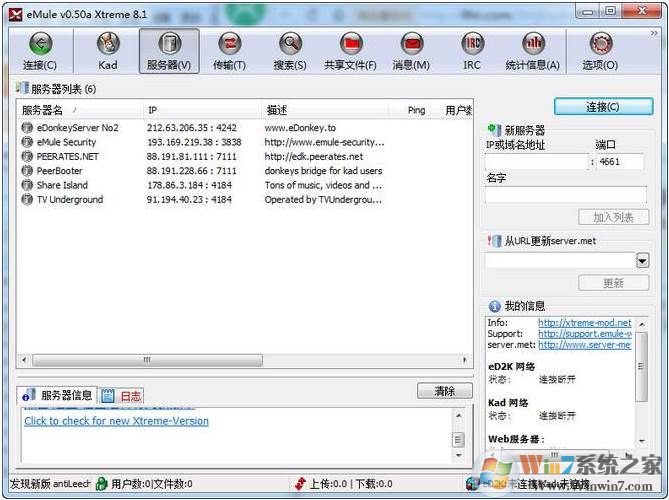This screenshot has height=500, width=669.
Task: Open the Kad network toolbar icon
Action: tap(107, 51)
